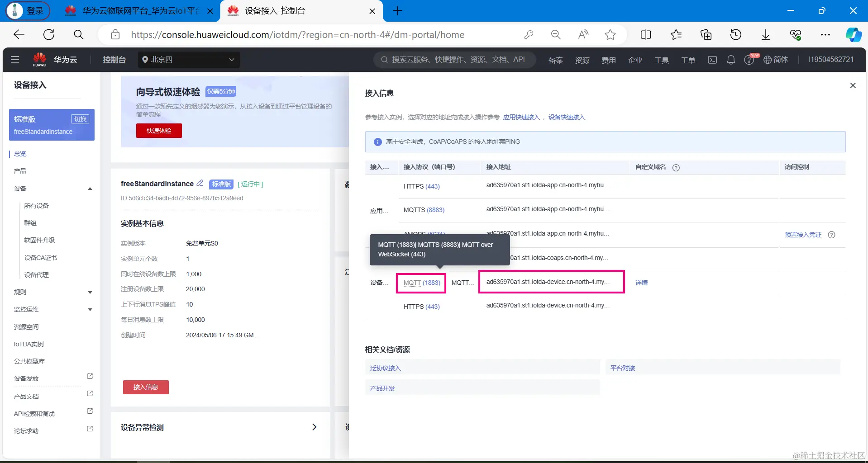Screen dimensions: 868x463
Task: Open the 平台对接 document link
Action: pyautogui.click(x=623, y=368)
